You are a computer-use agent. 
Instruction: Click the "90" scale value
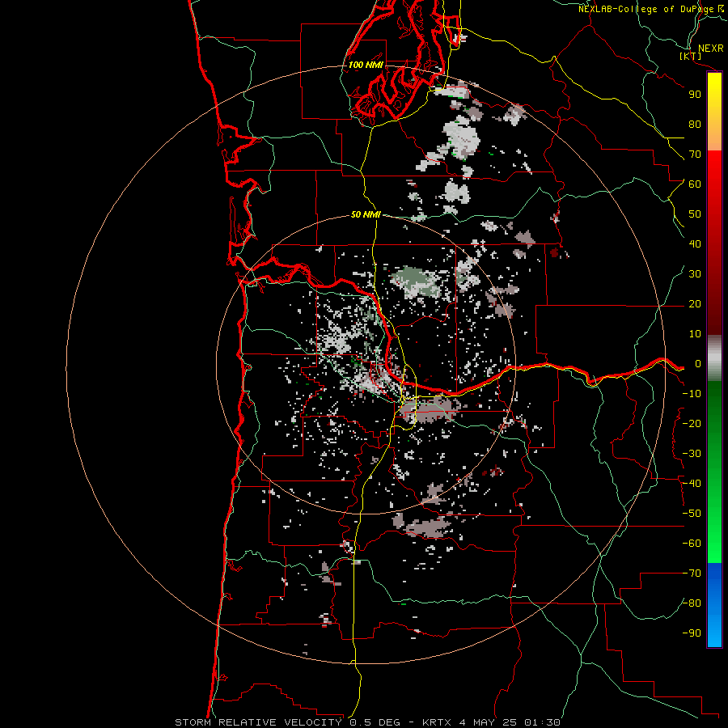695,95
